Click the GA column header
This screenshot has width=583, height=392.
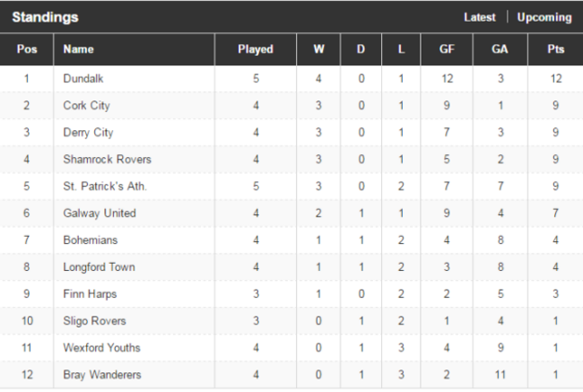click(500, 49)
